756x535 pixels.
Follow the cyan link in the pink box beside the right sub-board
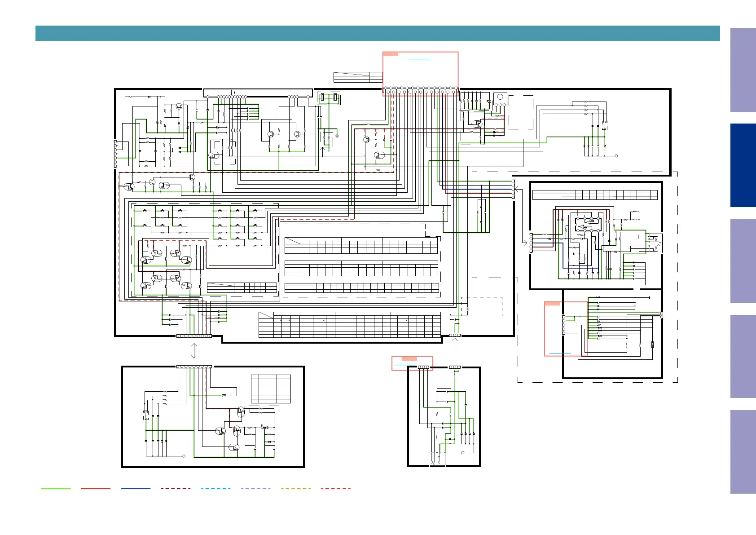point(560,354)
